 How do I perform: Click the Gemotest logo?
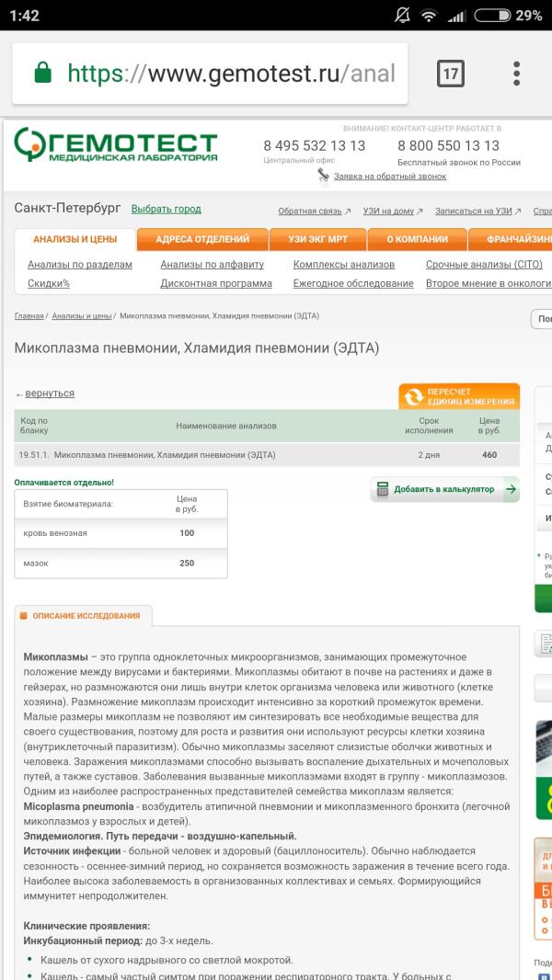[x=116, y=145]
